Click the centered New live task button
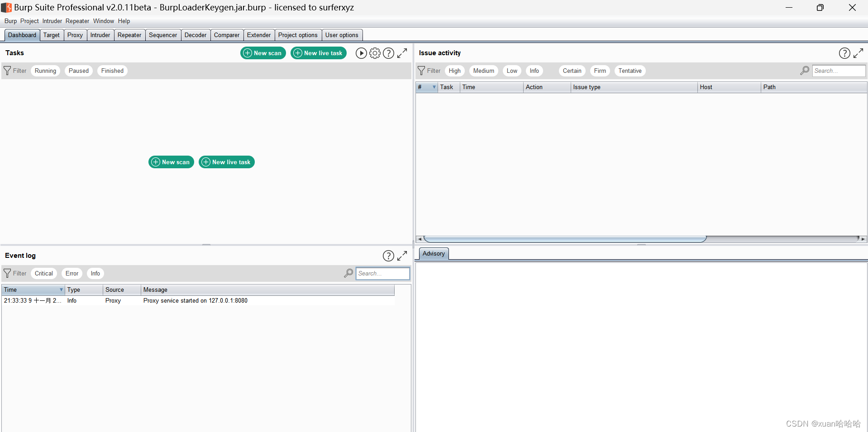868x432 pixels. 227,162
